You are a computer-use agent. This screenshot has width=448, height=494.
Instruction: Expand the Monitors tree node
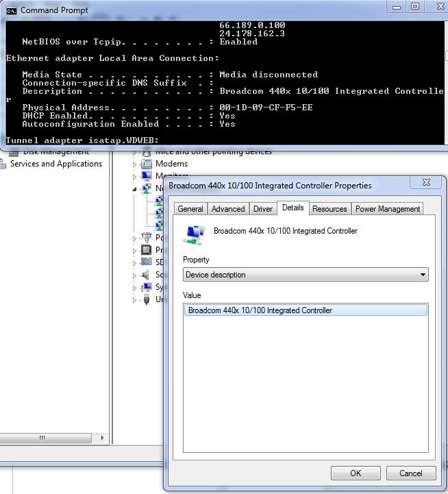pos(134,177)
